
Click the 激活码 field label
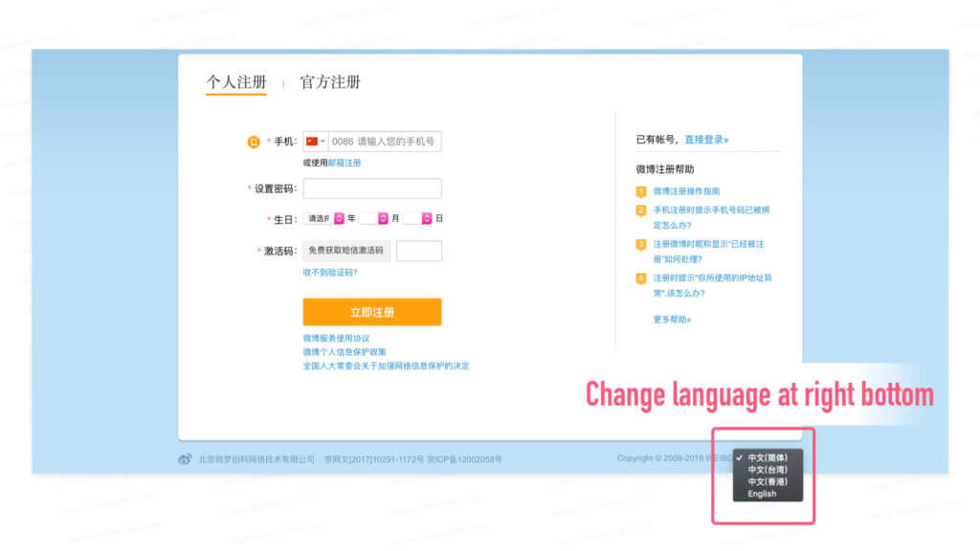tap(279, 252)
